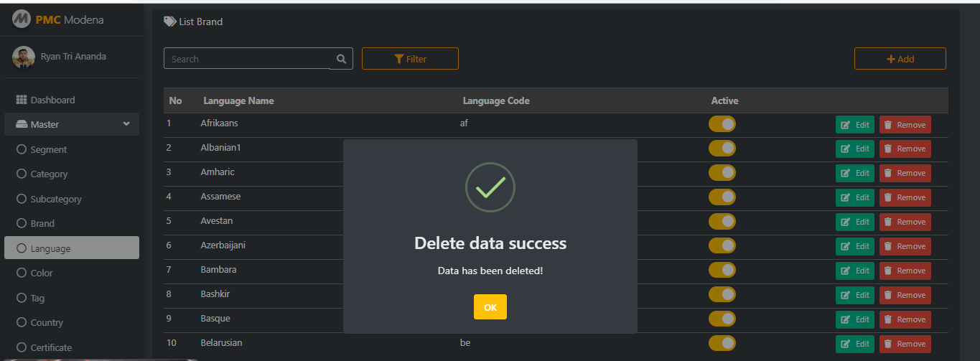Click Remove on the Assamese row
980x361 pixels.
click(x=905, y=197)
